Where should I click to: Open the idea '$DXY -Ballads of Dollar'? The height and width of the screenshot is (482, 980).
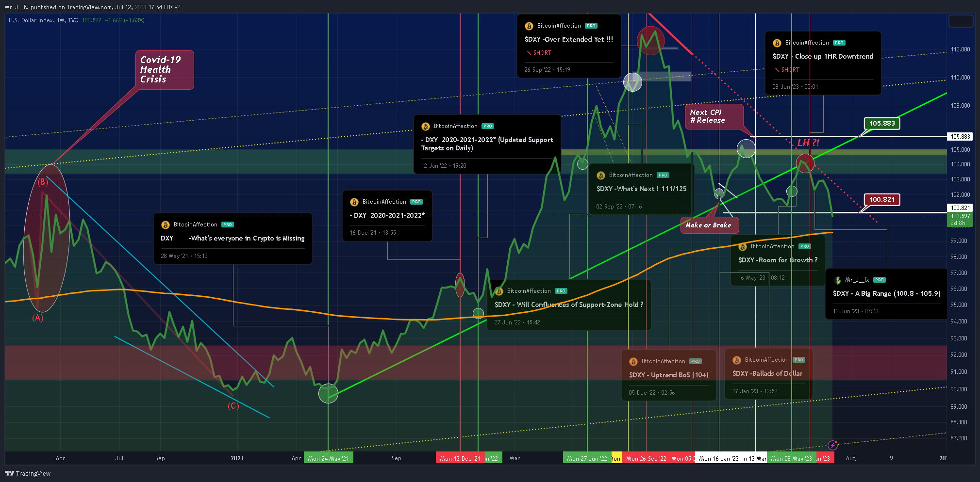pos(767,373)
